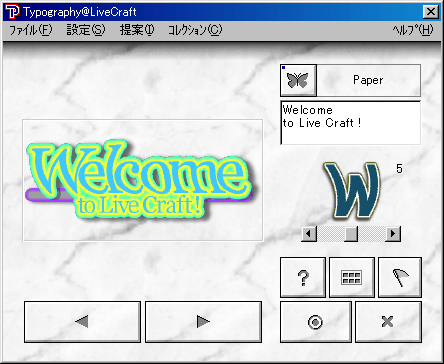Click the Typography app icon in title bar
Screen dimensions: 444x364
point(12,12)
